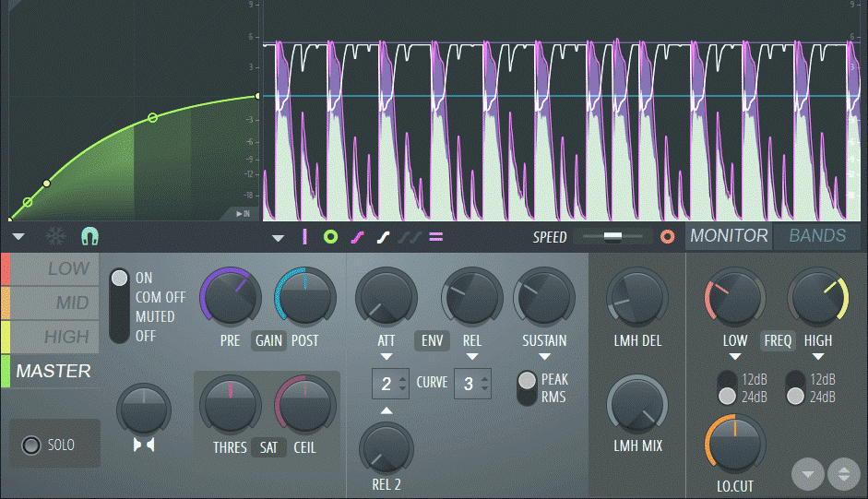
Task: Toggle the PEAK RMS switch
Action: pos(527,387)
